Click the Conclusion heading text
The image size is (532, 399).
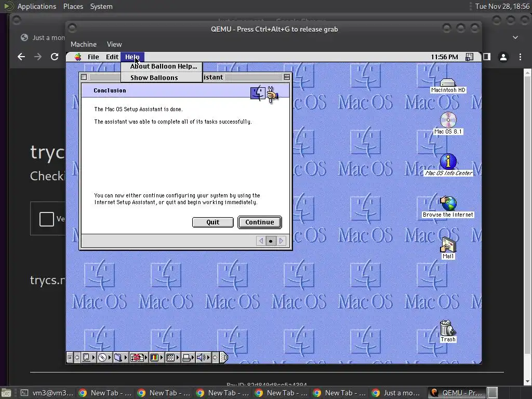coord(110,90)
